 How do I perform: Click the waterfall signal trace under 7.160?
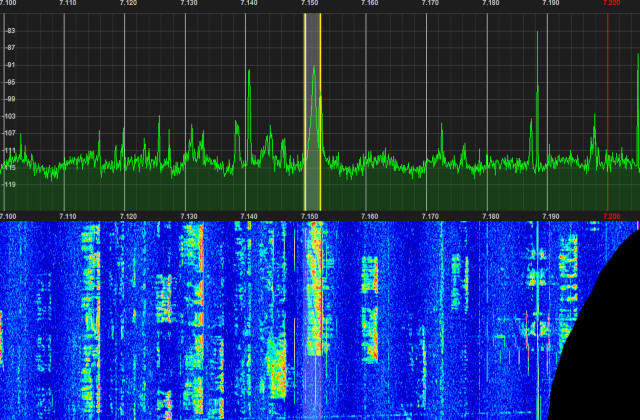(368, 300)
